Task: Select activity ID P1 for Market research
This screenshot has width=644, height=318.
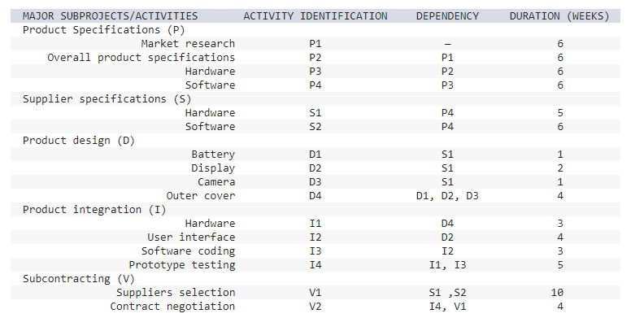Action: 315,44
